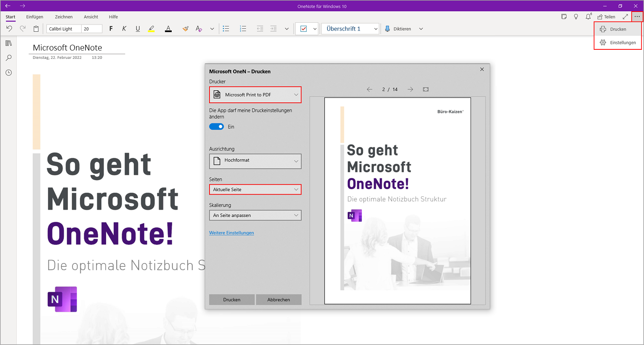This screenshot has height=345, width=644.
Task: Expand more paragraph formatting options
Action: point(287,29)
